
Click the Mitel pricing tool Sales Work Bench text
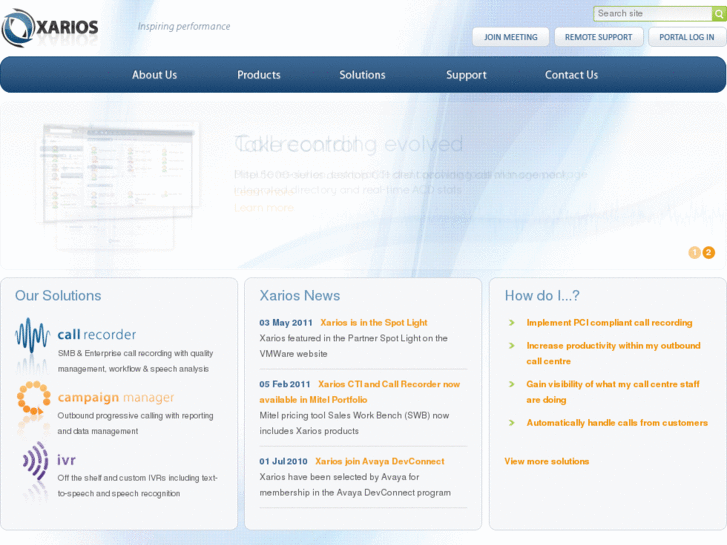tap(354, 423)
